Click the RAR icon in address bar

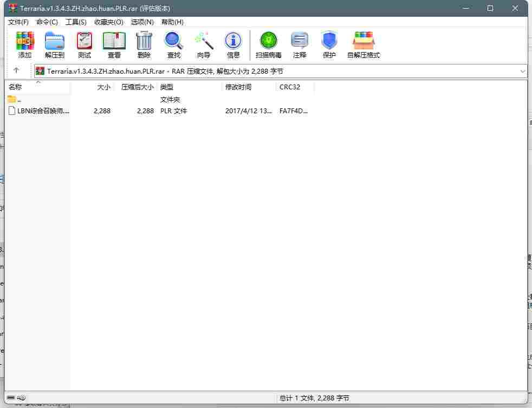[40, 71]
